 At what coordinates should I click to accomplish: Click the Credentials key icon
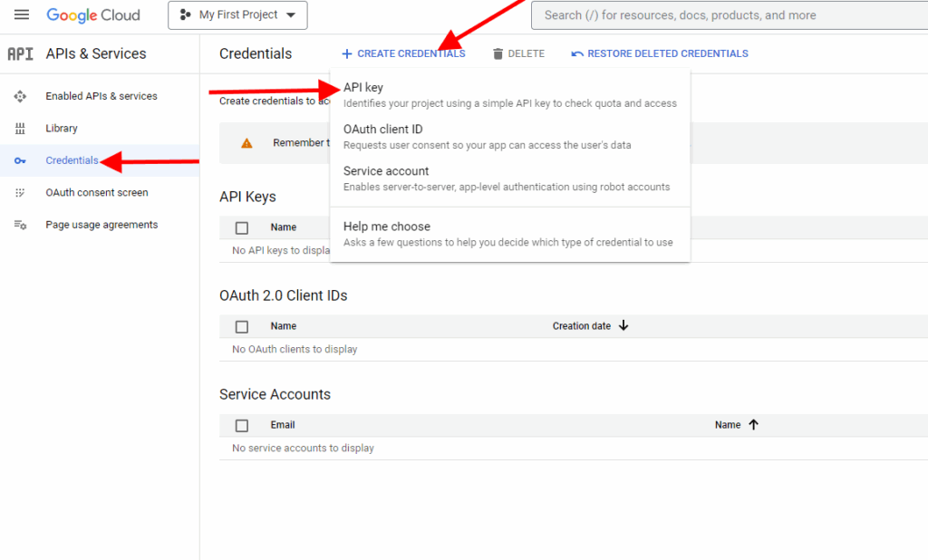click(x=20, y=160)
